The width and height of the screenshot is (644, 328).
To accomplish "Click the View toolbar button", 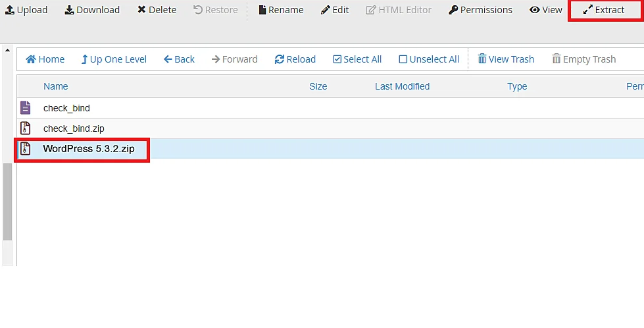I will click(x=545, y=10).
